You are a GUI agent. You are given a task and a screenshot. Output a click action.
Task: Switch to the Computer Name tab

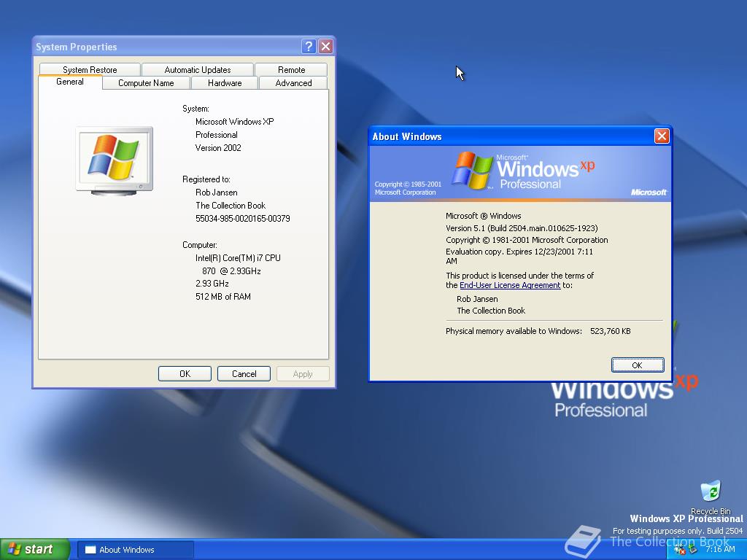[x=146, y=83]
